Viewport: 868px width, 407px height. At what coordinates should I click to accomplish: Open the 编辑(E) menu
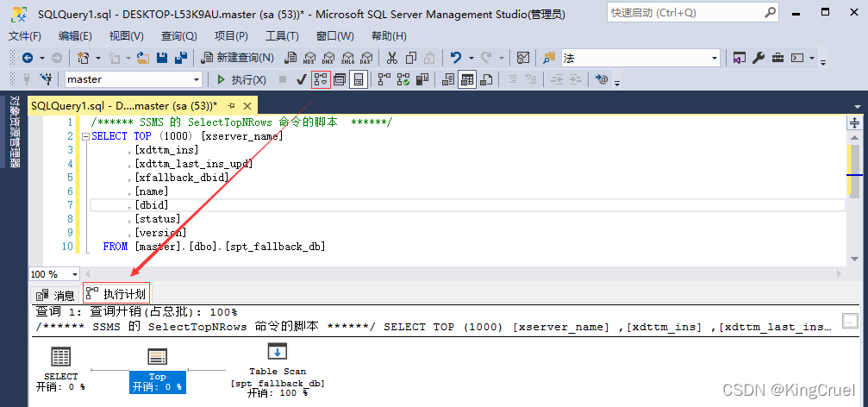(75, 36)
